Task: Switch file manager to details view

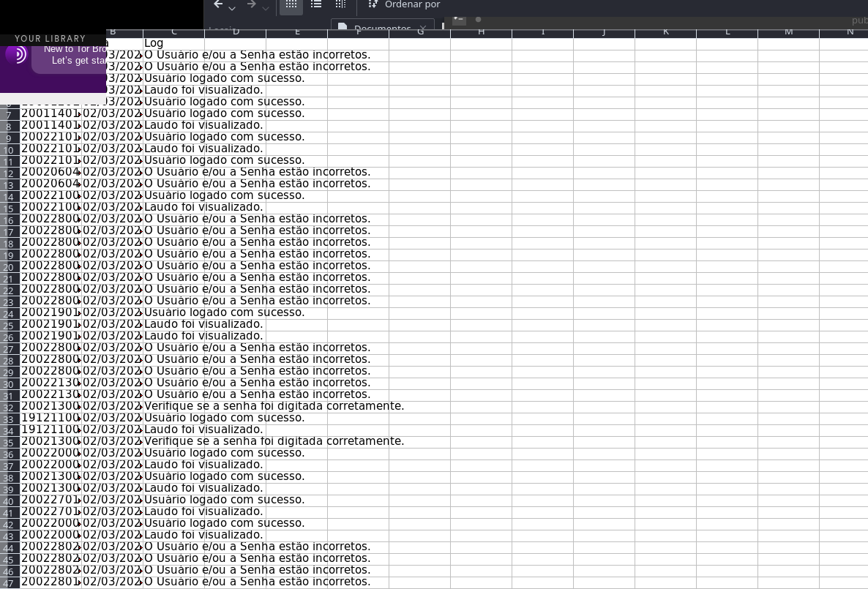Action: 341,4
